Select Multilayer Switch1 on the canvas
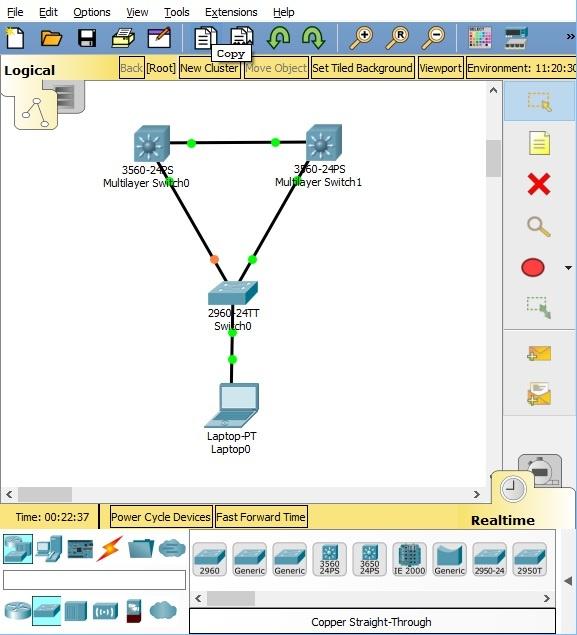This screenshot has height=635, width=577. tap(324, 143)
